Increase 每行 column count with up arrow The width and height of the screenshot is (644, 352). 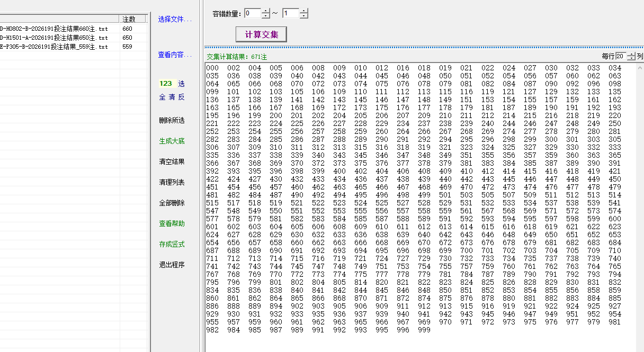(631, 54)
